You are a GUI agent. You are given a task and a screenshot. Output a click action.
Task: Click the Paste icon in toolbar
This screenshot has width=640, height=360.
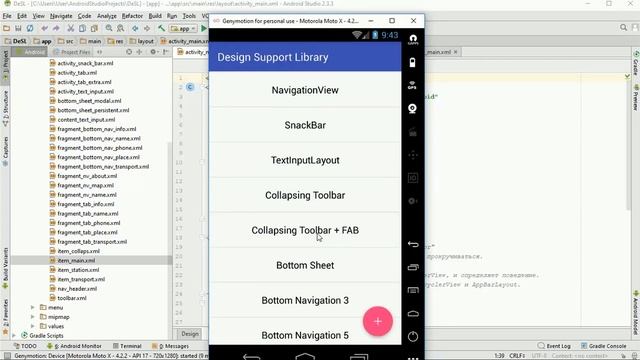[94, 29]
